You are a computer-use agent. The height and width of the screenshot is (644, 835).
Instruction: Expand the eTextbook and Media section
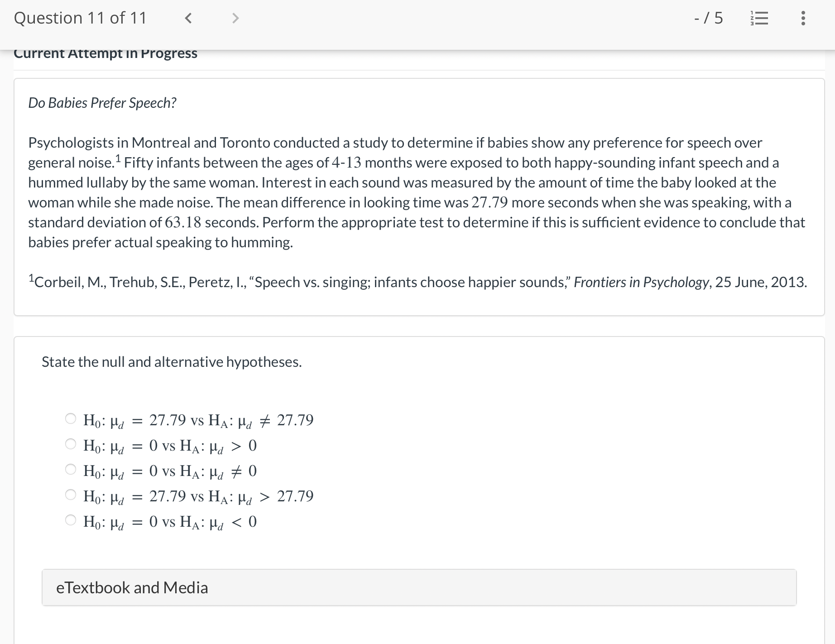(132, 587)
